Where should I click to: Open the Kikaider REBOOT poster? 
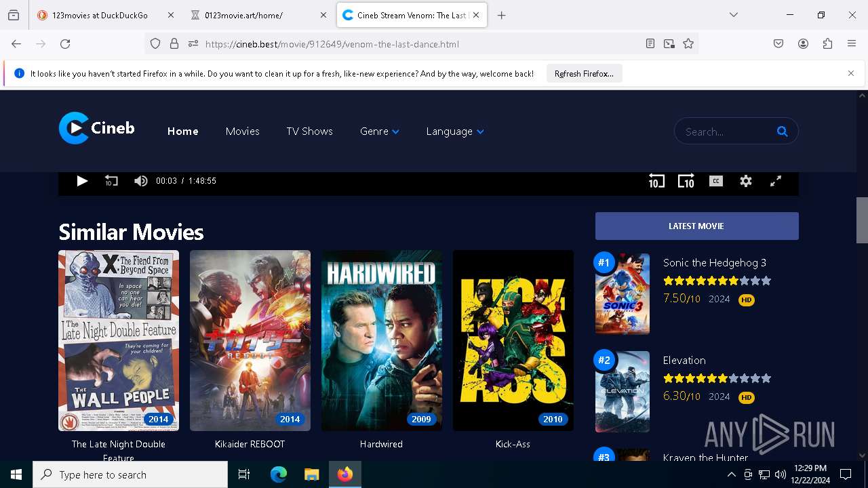250,341
